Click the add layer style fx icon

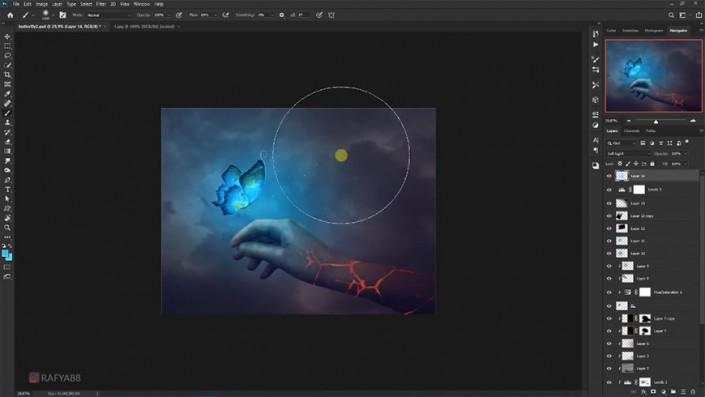tap(644, 392)
